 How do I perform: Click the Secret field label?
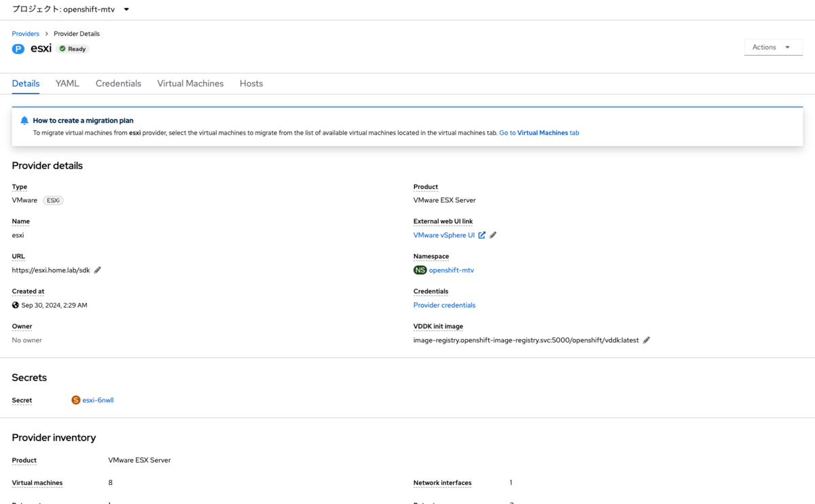click(22, 400)
